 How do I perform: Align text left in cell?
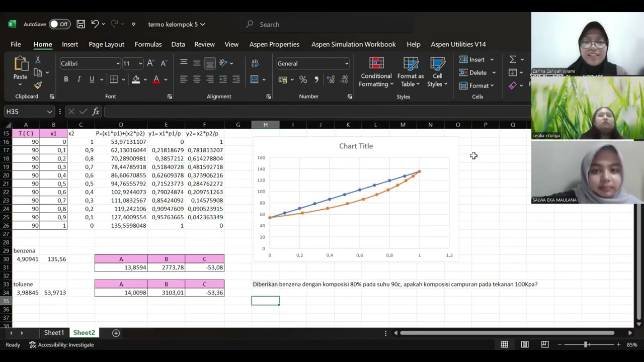pos(184,79)
